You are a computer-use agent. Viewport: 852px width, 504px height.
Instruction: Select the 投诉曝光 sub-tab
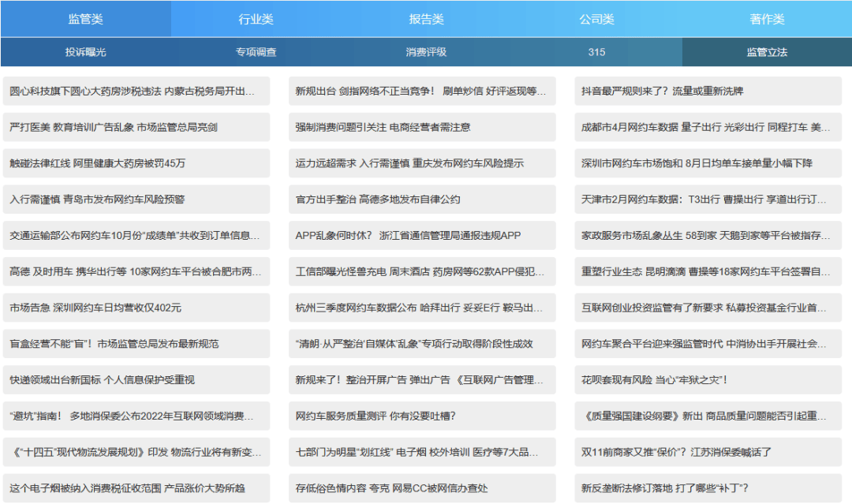[x=85, y=52]
